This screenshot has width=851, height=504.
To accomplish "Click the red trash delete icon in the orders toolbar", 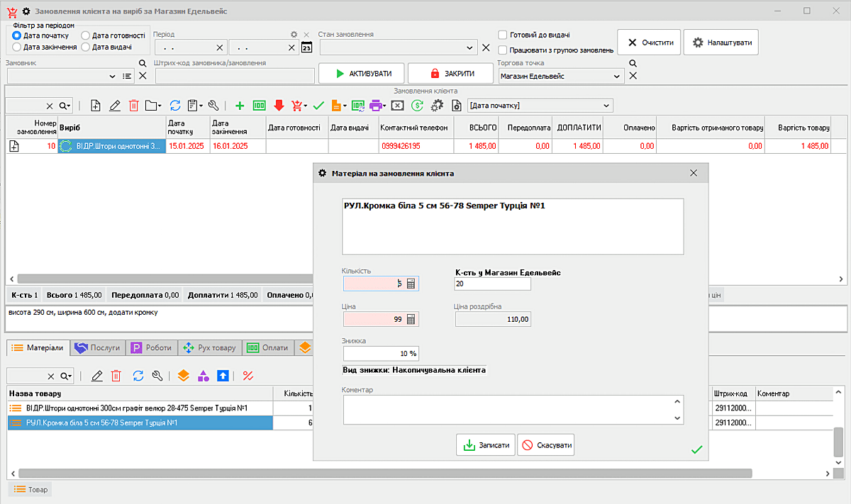I will tap(133, 106).
